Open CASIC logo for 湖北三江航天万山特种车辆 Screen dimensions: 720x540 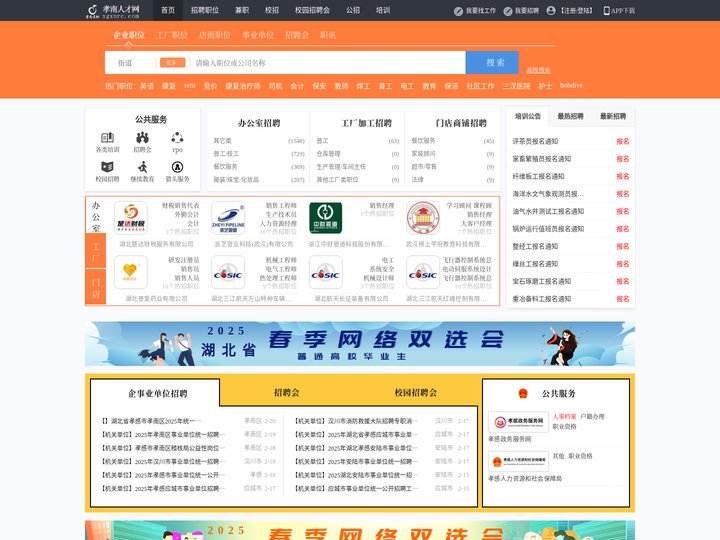coord(228,272)
